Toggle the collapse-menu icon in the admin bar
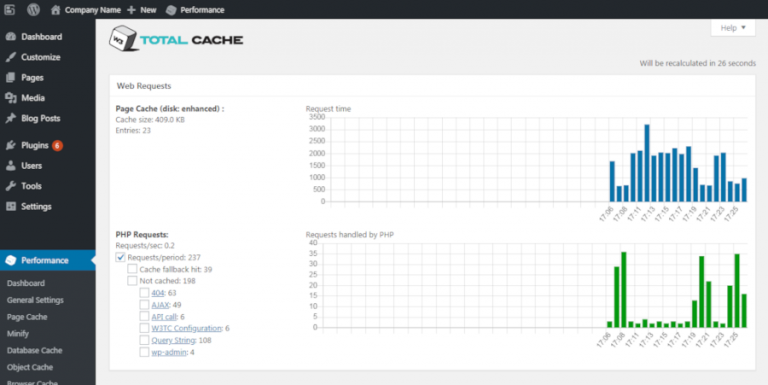The height and width of the screenshot is (385, 768). 9,9
